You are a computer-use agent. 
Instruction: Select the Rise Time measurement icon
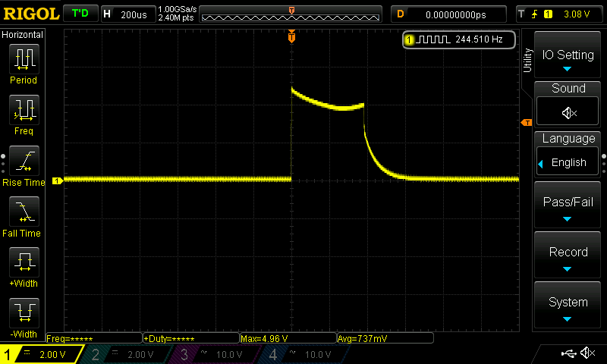(24, 161)
